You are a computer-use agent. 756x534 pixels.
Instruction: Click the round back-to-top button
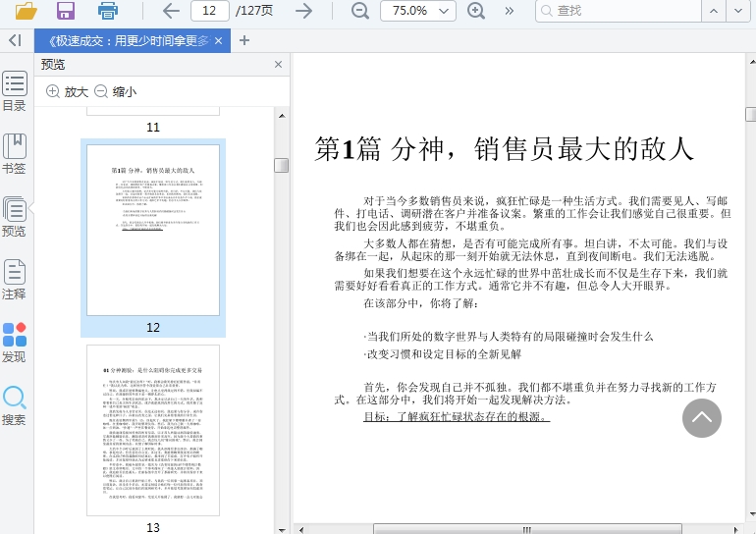click(x=702, y=418)
